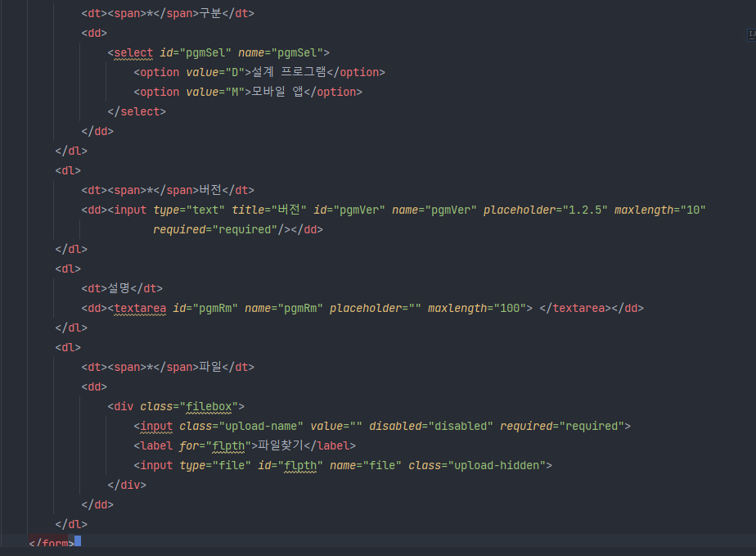
Task: Click the id="pgmSel" attribute
Action: pos(196,52)
